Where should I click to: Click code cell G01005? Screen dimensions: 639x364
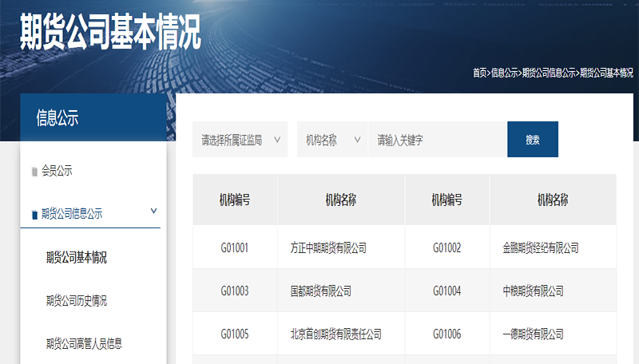(235, 334)
